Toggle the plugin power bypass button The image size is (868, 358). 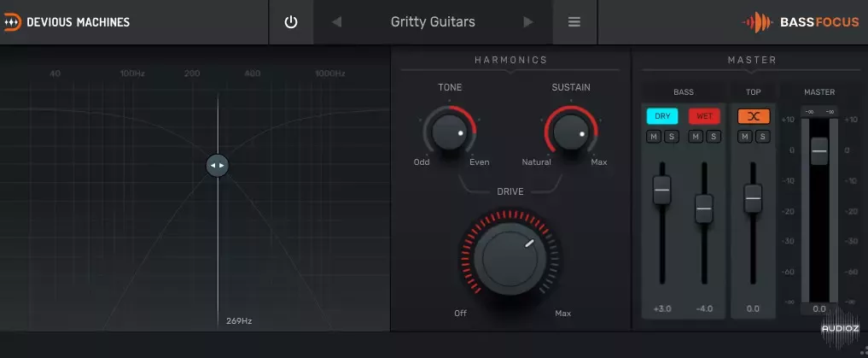(291, 22)
